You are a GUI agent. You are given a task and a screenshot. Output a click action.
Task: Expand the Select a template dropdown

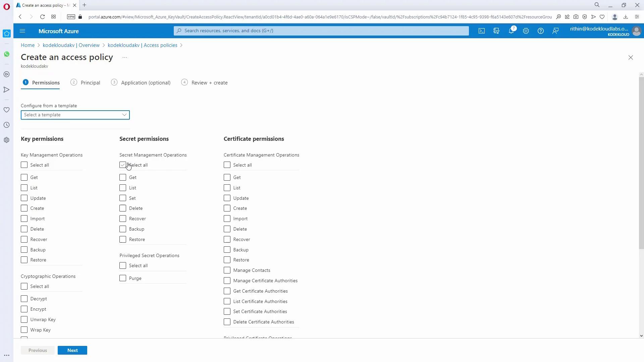pyautogui.click(x=75, y=115)
